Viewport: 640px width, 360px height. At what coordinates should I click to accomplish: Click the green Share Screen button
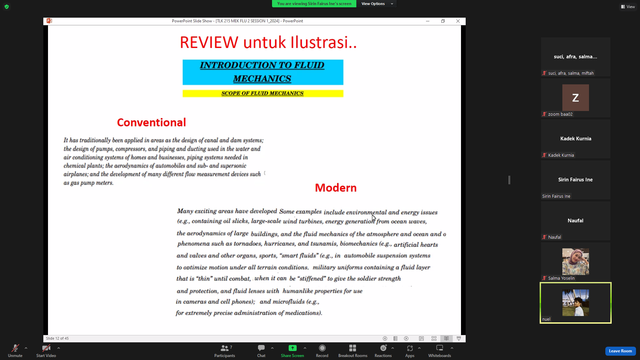pyautogui.click(x=292, y=350)
